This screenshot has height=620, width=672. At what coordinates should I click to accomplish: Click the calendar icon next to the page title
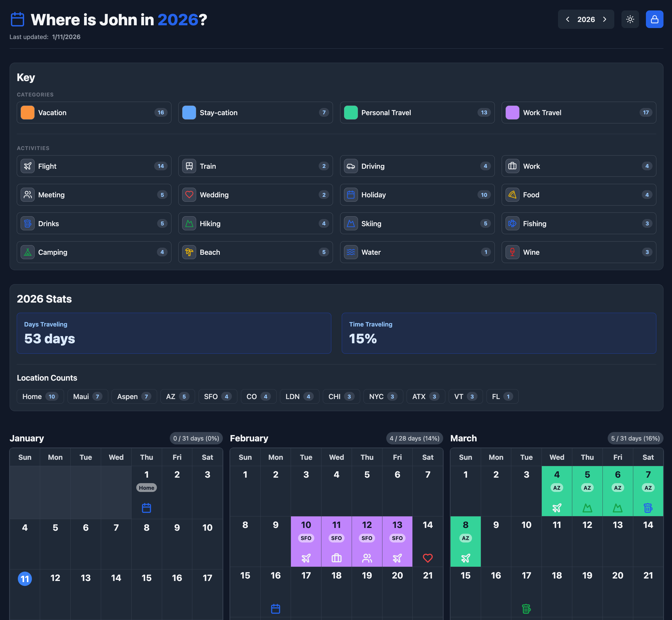coord(17,19)
